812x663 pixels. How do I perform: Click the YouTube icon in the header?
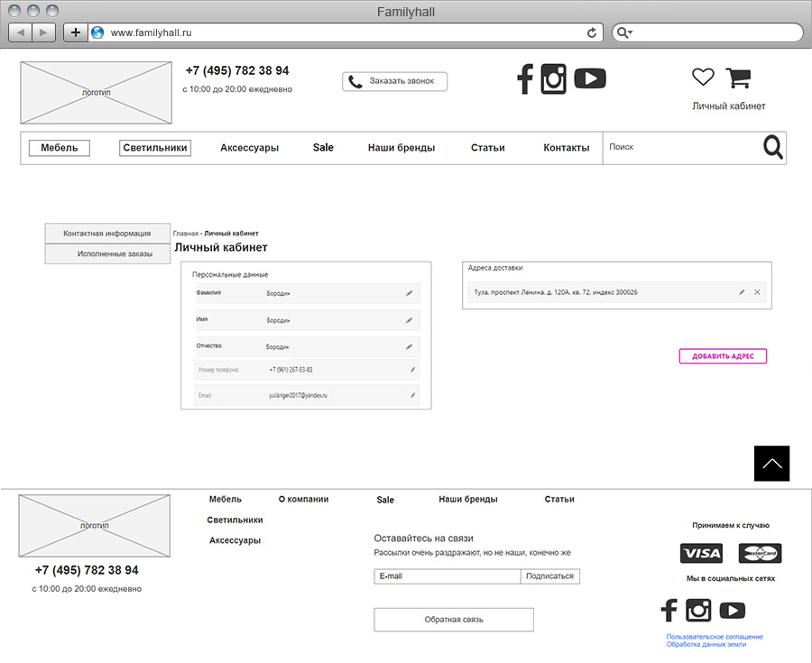pyautogui.click(x=590, y=78)
